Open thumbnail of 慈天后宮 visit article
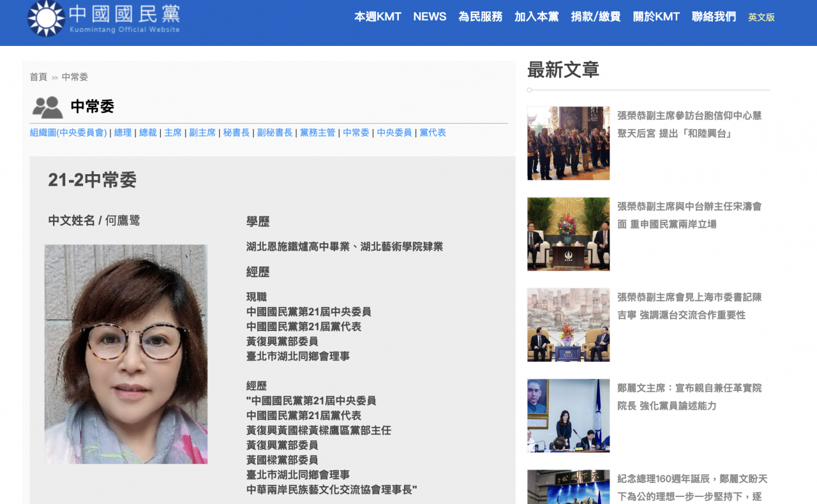Screen dimensions: 817x504 [568, 144]
